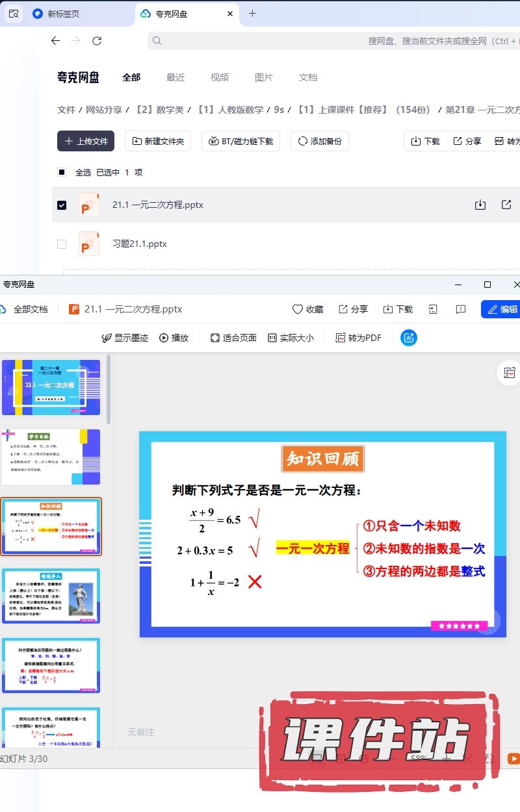Click 9s folder in breadcrumb path

click(x=279, y=110)
